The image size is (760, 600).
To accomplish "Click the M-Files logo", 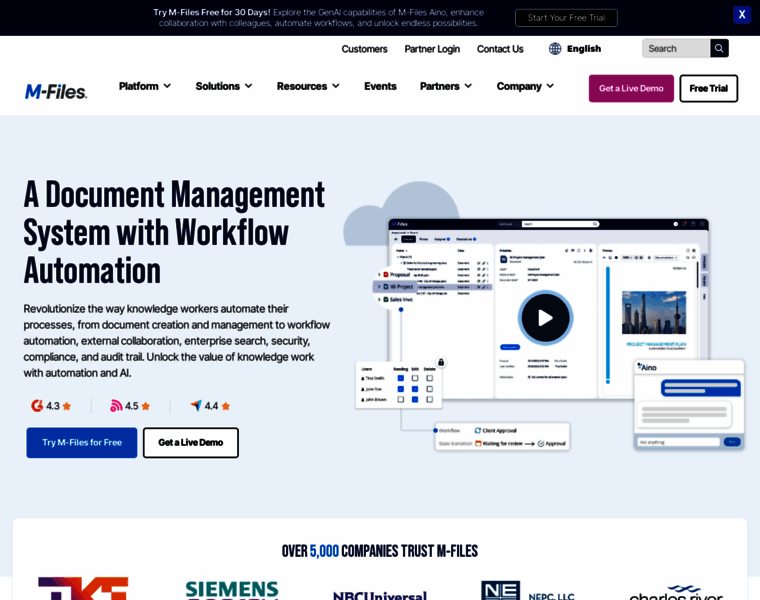I will point(56,91).
